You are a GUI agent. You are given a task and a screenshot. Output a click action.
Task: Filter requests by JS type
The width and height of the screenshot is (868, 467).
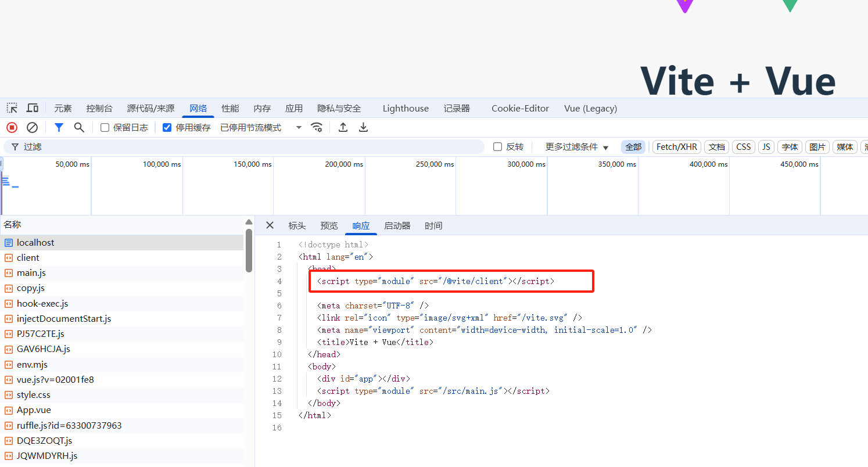point(766,147)
